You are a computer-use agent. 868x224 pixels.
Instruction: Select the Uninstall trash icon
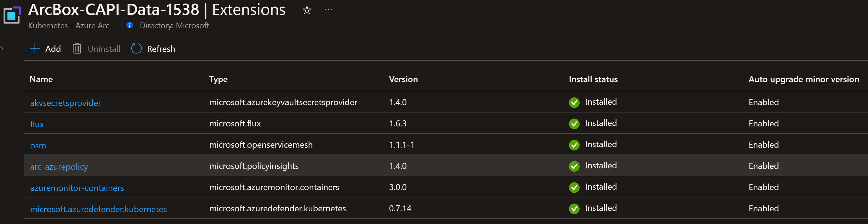77,49
